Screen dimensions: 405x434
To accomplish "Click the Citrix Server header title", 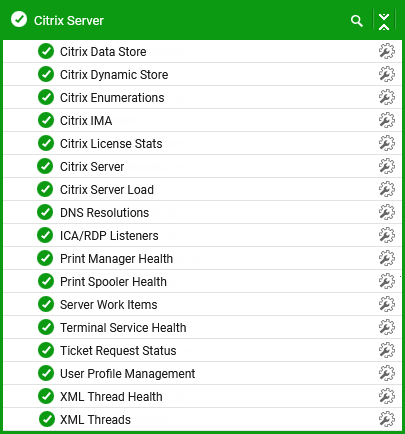I will click(x=69, y=21).
